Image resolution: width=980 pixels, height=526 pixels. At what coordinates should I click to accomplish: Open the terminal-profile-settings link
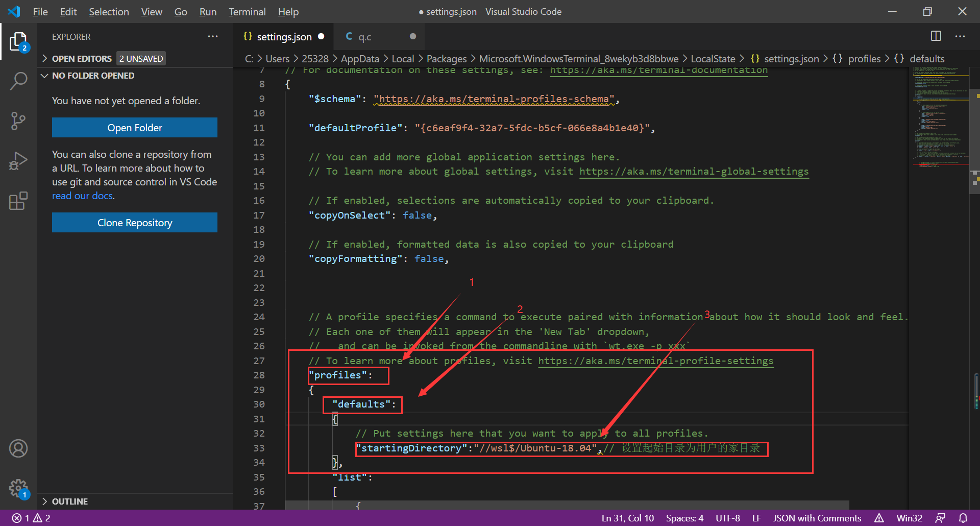point(656,361)
